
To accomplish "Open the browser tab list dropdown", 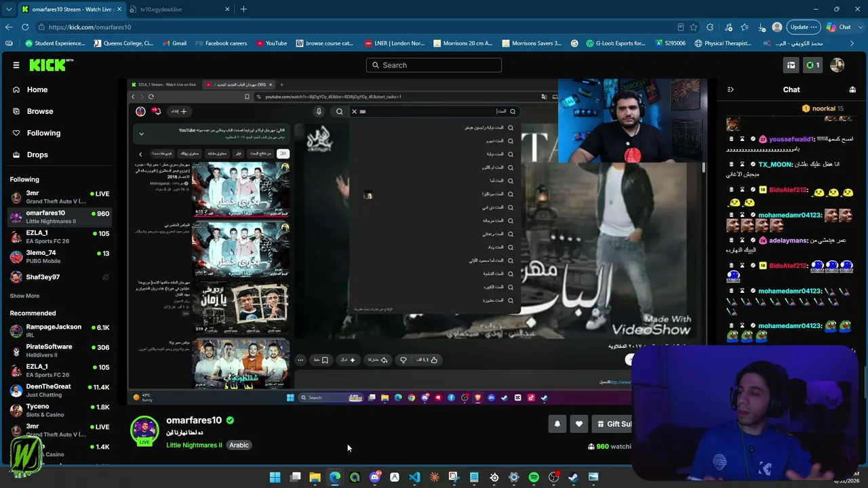I will click(9, 9).
